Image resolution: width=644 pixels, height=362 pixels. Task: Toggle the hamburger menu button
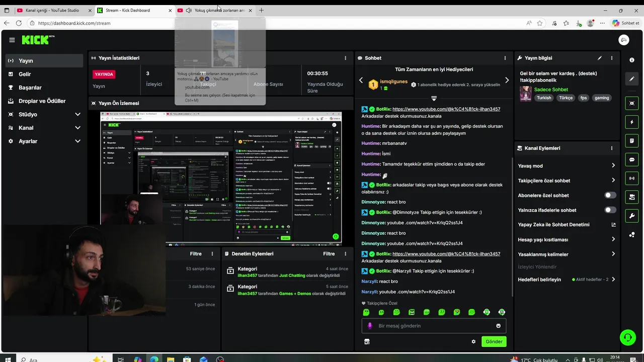coord(12,40)
